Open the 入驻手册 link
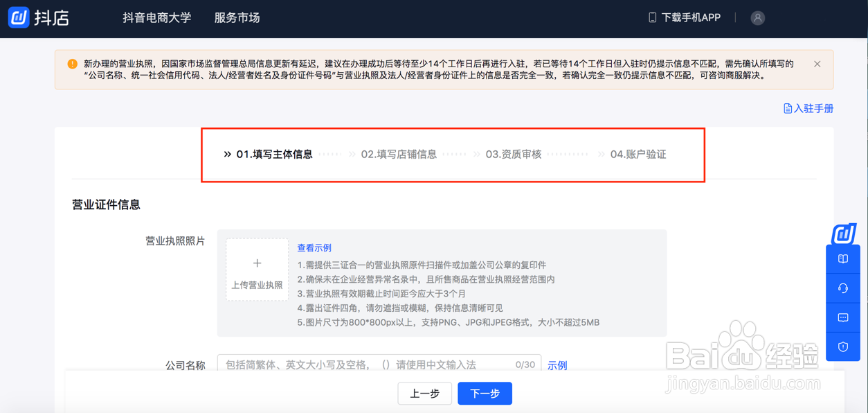Screen dimensions: 868x413 point(813,109)
